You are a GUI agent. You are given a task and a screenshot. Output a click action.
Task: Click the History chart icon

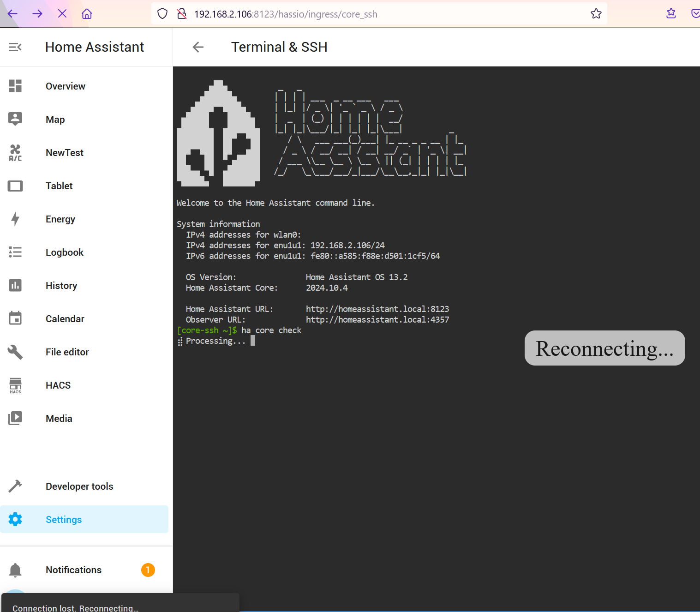click(x=15, y=285)
